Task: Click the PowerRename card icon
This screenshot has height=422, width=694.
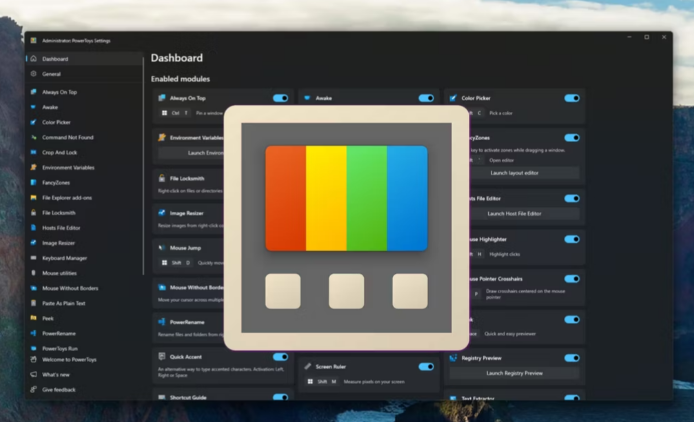Action: tap(162, 321)
